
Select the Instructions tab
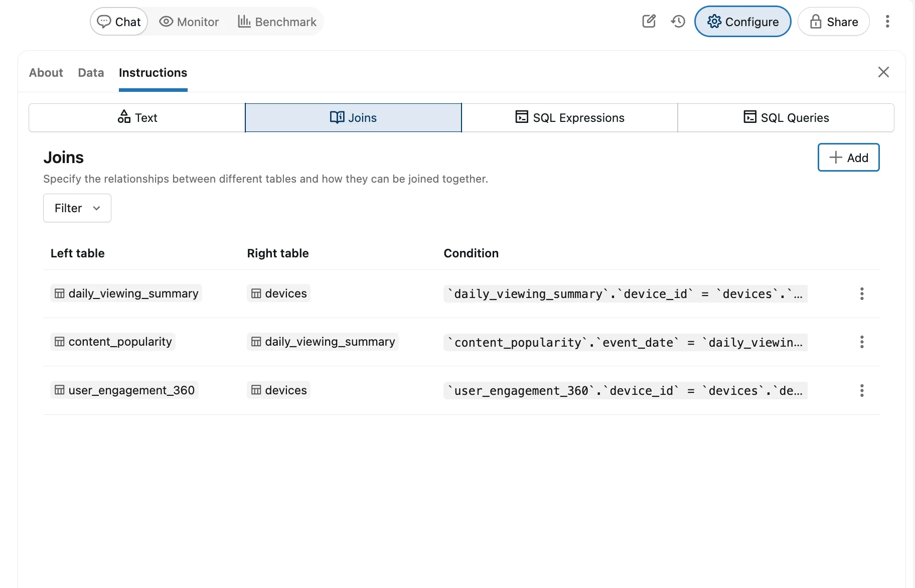point(153,73)
